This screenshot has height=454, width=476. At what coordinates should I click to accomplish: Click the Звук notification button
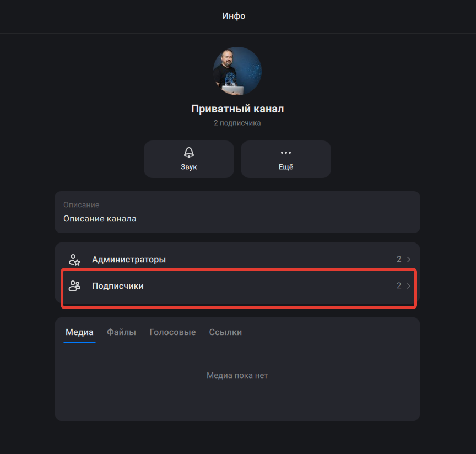188,159
